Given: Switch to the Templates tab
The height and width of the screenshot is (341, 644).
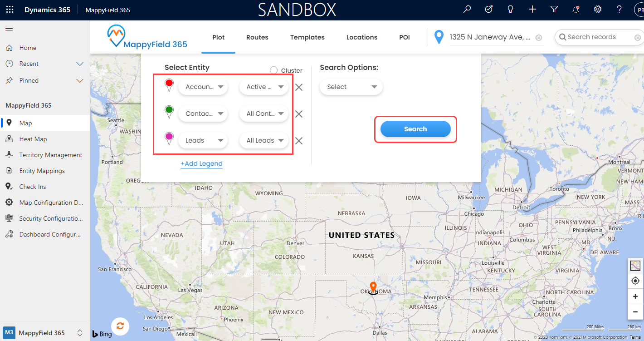Looking at the screenshot, I should 307,37.
